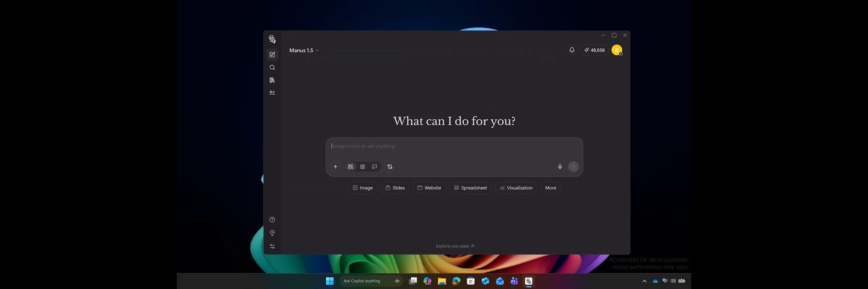Screen dimensions: 868x289
Task: Open Microsoft 365 Copilot from the taskbar
Action: tap(428, 281)
